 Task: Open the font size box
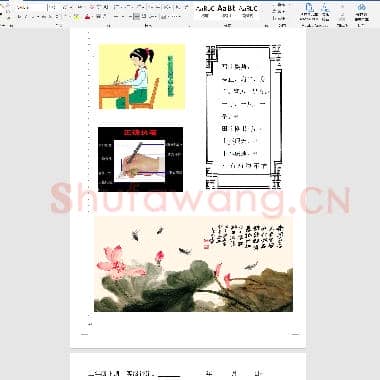(x=52, y=7)
